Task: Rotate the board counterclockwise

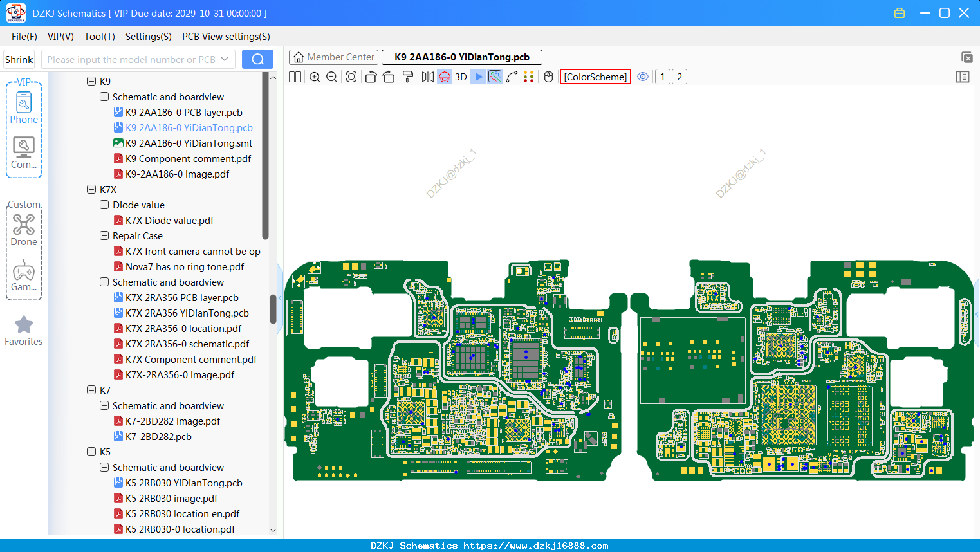Action: (x=371, y=77)
